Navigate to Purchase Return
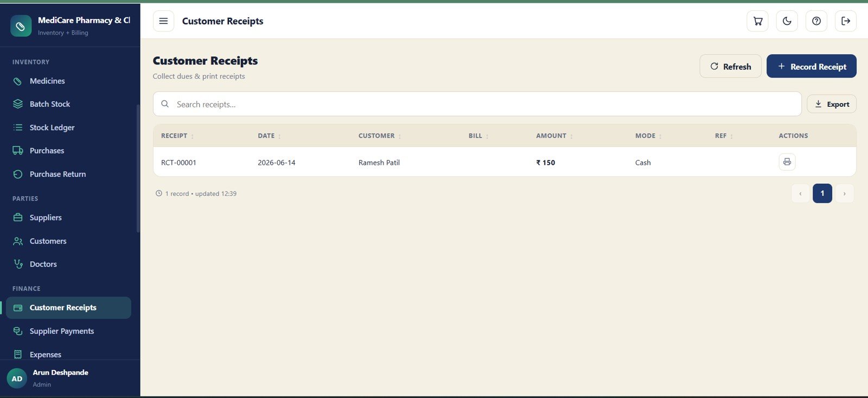Screen dimensions: 868x398 point(68,174)
